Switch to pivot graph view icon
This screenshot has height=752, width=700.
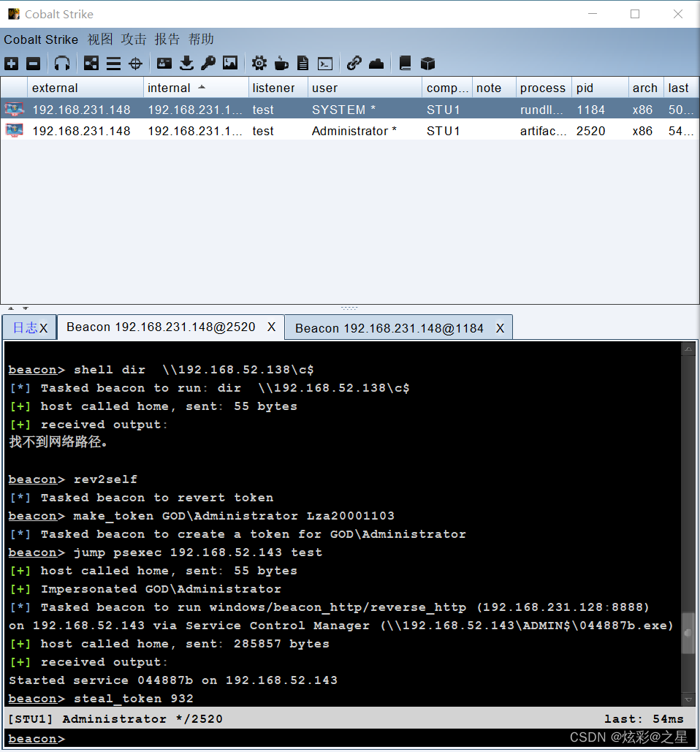[x=91, y=64]
